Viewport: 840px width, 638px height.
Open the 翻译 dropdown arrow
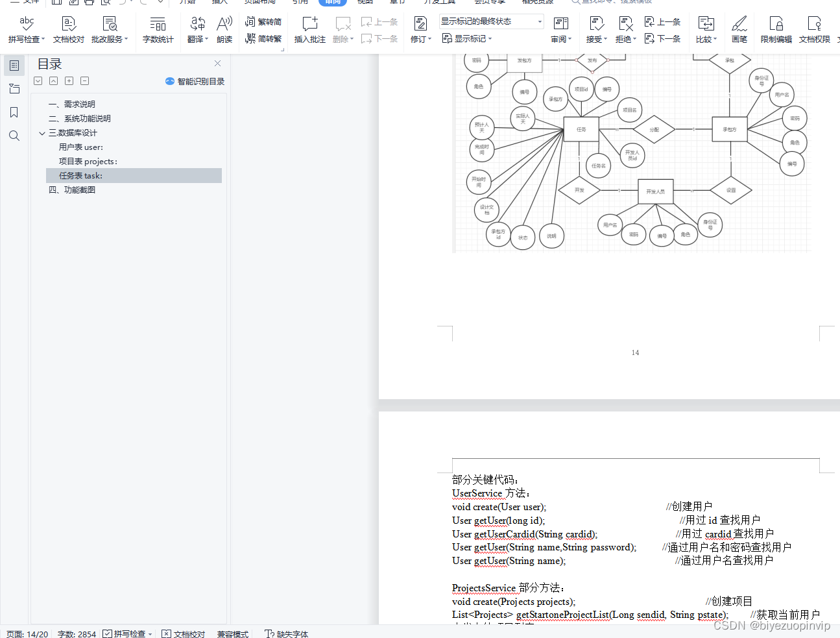pyautogui.click(x=207, y=40)
